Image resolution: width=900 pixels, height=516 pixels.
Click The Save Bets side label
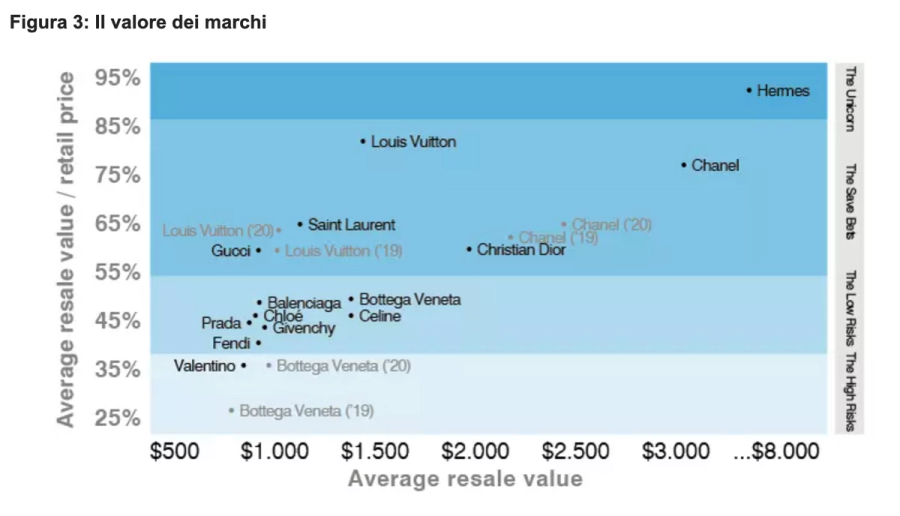(851, 201)
